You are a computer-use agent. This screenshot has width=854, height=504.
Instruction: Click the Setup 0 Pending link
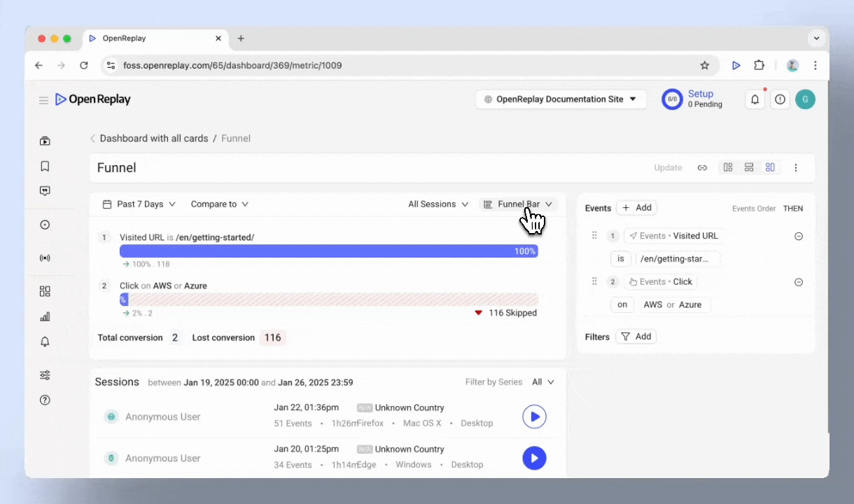point(705,99)
